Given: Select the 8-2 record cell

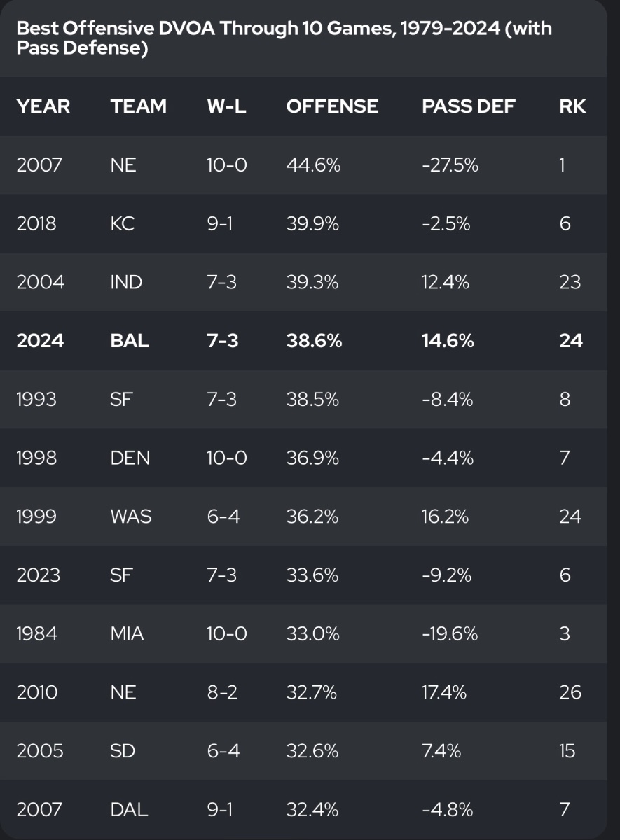Looking at the screenshot, I should [221, 692].
